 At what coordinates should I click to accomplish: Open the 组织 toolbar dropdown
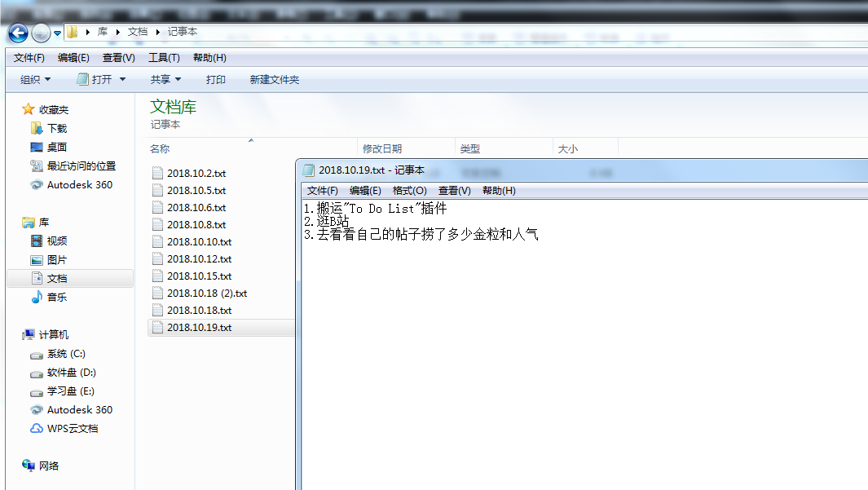35,80
